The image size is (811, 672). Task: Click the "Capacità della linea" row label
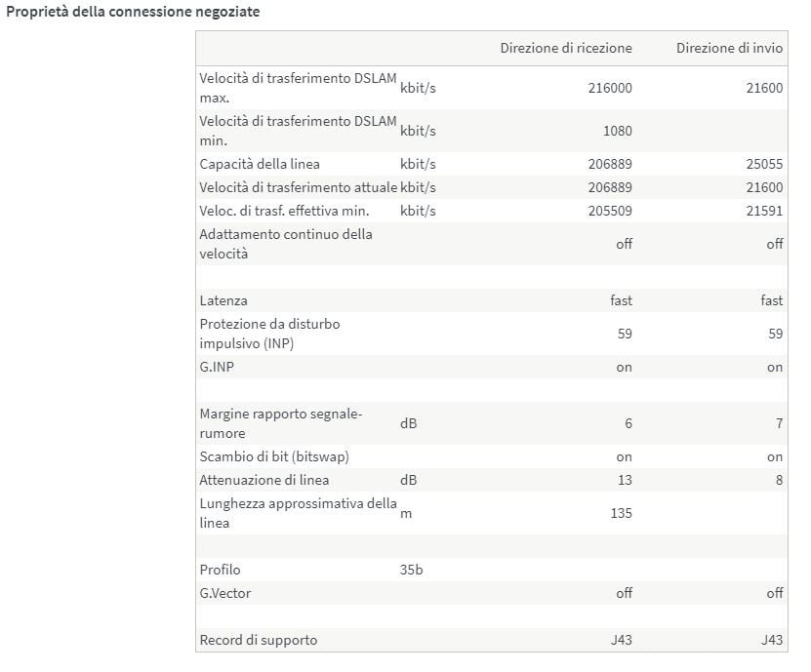(260, 164)
